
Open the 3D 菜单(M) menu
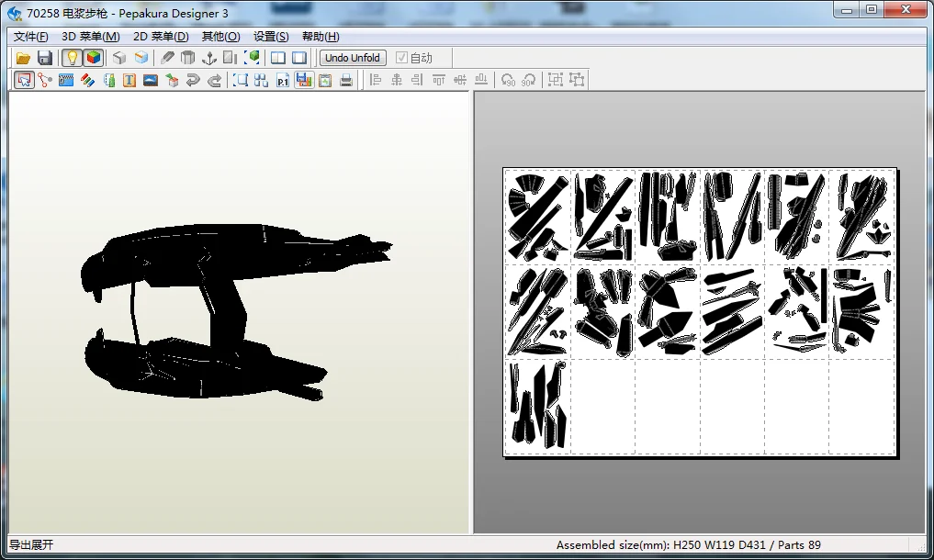pos(91,37)
